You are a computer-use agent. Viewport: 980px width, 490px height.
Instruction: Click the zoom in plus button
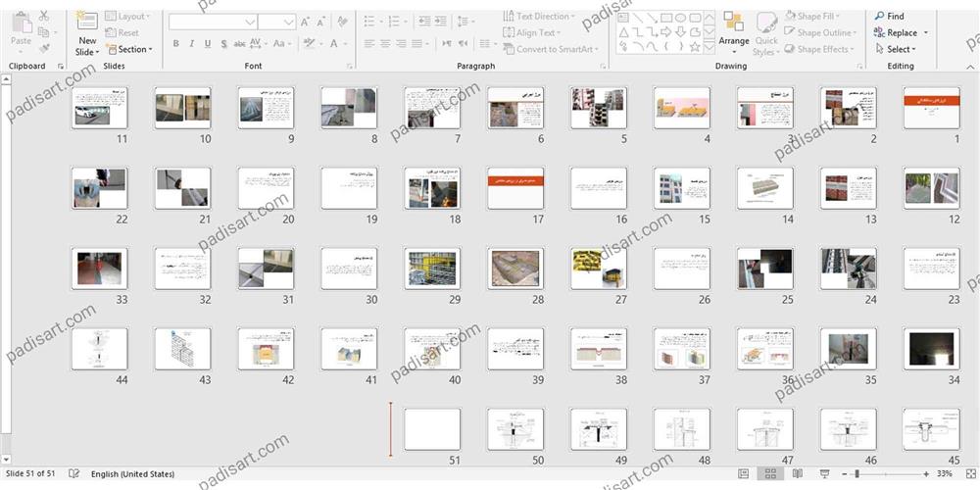[926, 474]
